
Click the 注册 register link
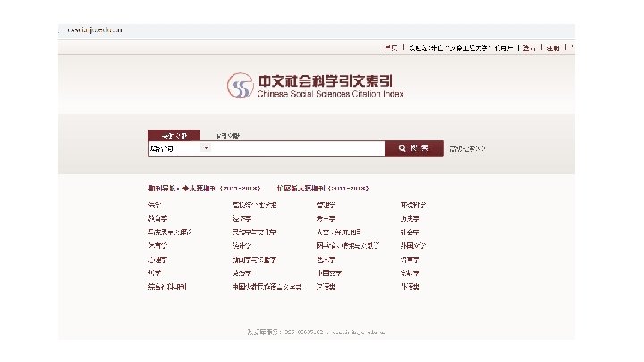(554, 47)
